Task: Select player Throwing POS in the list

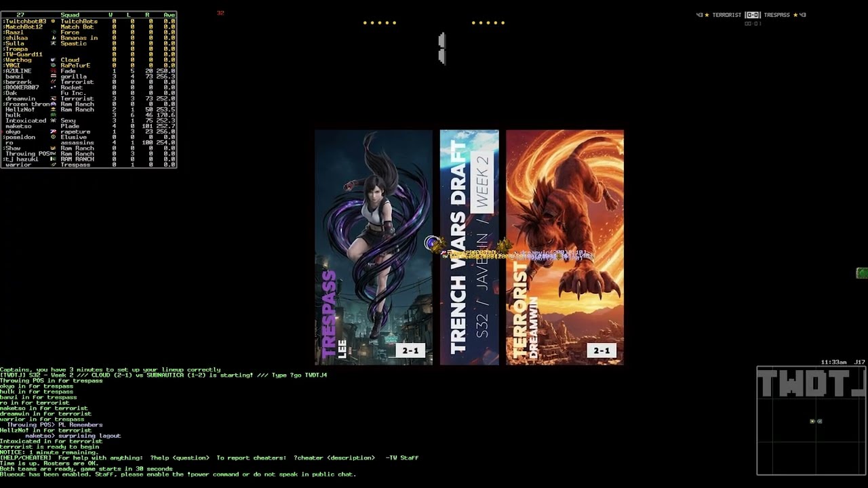Action: (27, 154)
